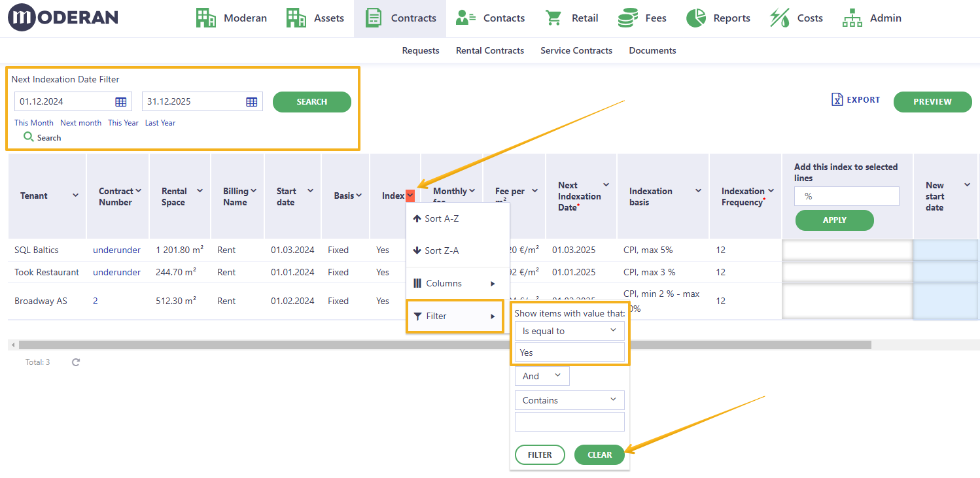The width and height of the screenshot is (980, 478).
Task: Open Next Indexation Date column menu chevron
Action: click(x=606, y=185)
